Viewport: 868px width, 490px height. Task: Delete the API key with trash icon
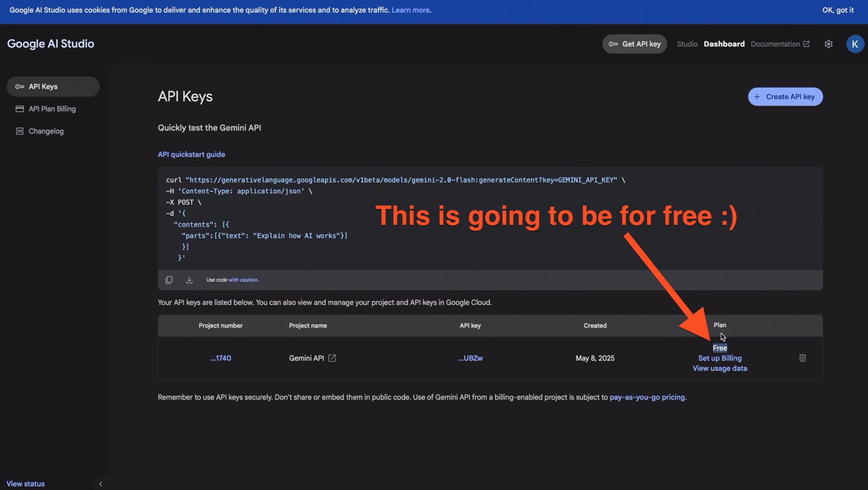(802, 358)
